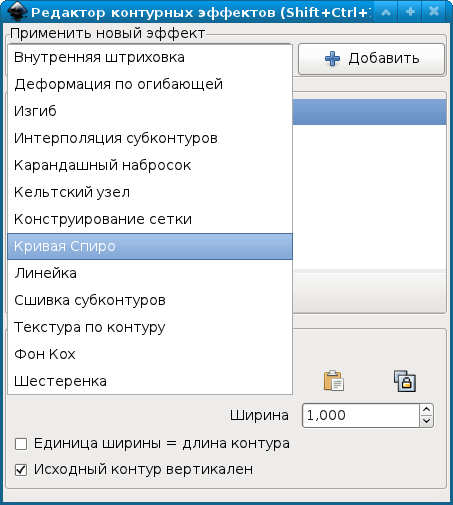Click the Добавить button
This screenshot has width=453, height=505.
(371, 59)
